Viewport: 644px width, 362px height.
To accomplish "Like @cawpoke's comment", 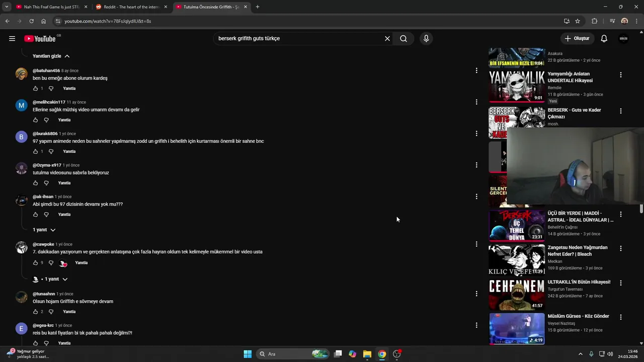I will tap(35, 263).
